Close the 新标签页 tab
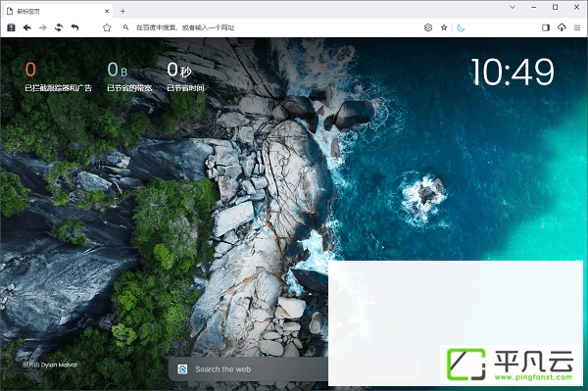588x391 pixels. pos(107,11)
